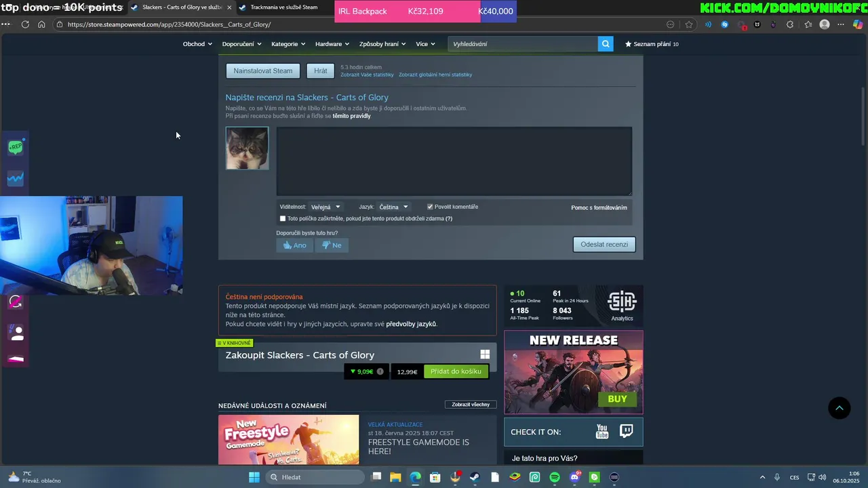Click the Vyhledávání search field
The image size is (868, 488).
pos(523,44)
